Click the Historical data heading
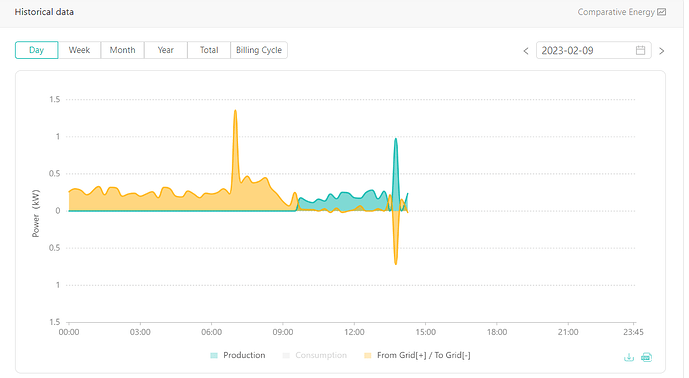 tap(44, 12)
